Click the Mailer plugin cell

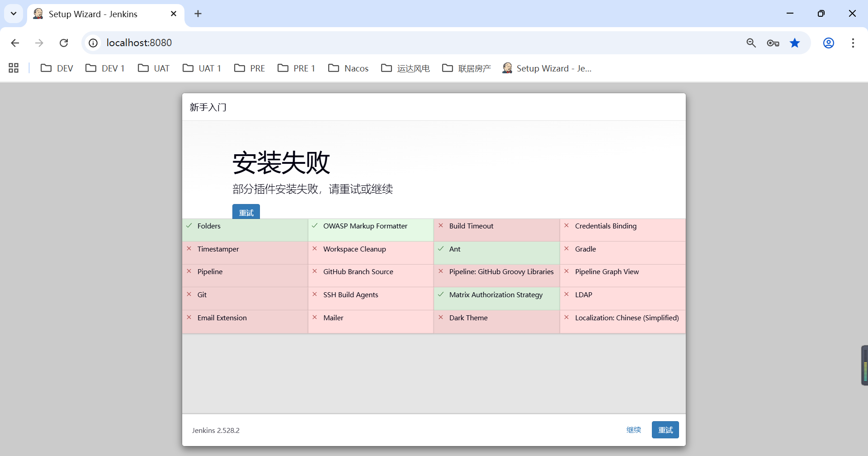[371, 322]
